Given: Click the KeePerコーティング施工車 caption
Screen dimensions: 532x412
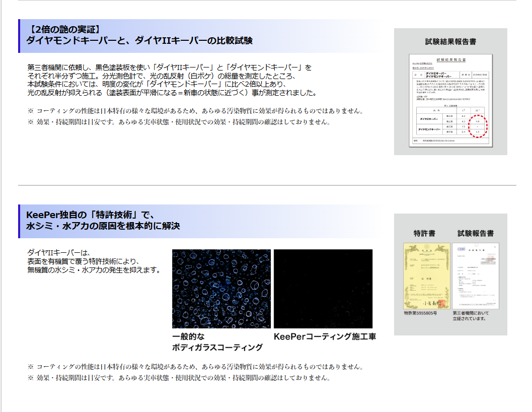Looking at the screenshot, I should pos(325,336).
